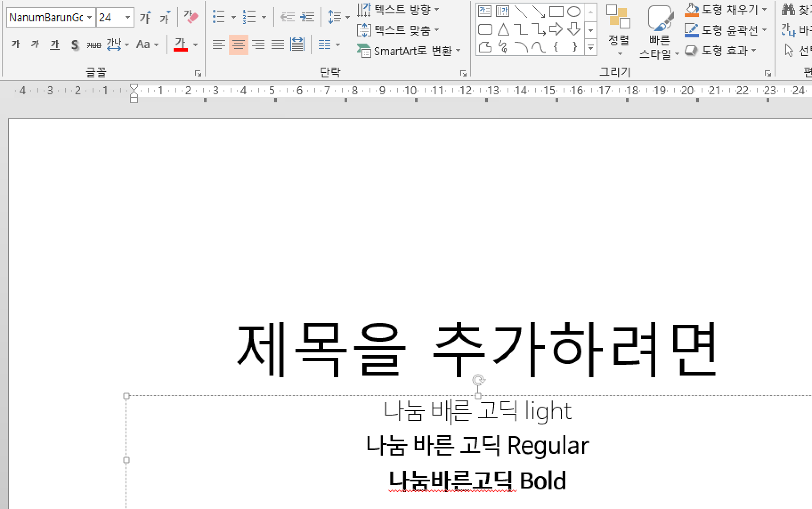Click the title text 제목을 추가하려면
Screen dimensions: 812x509
tap(476, 349)
